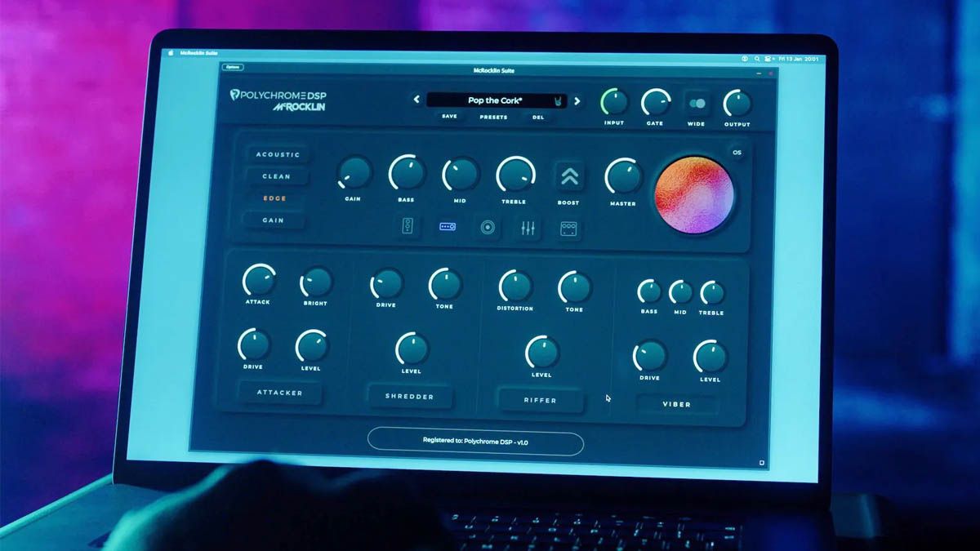Click the RIFFER pedal label
The image size is (980, 551).
[541, 401]
